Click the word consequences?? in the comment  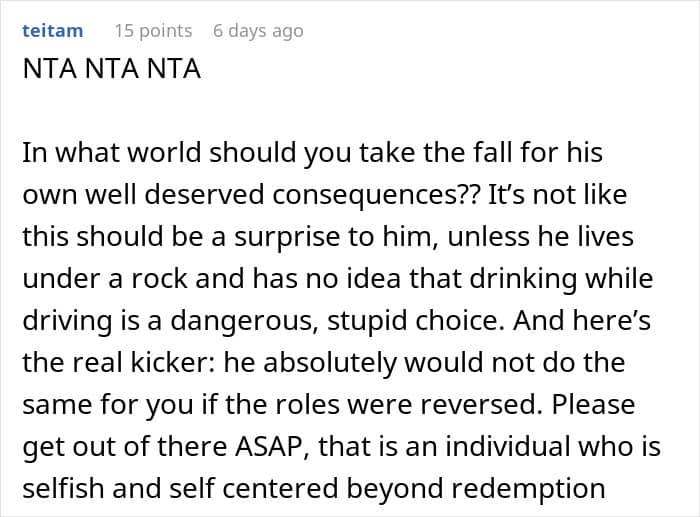click(376, 195)
